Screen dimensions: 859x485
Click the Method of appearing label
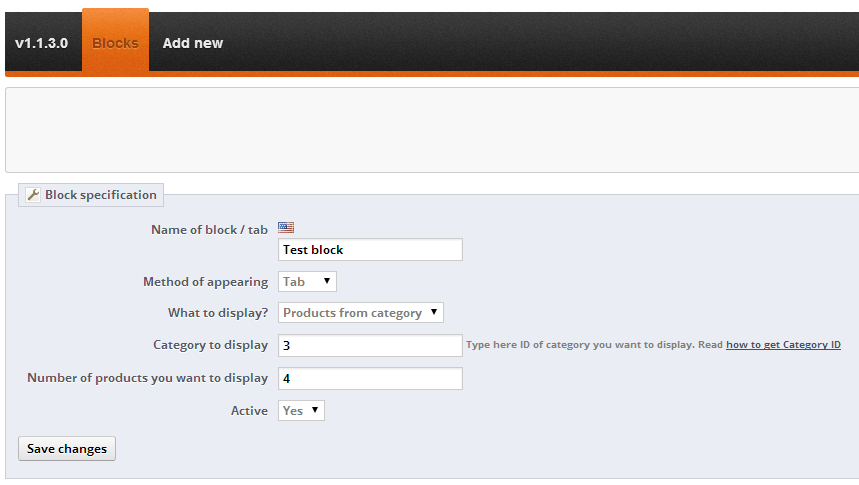click(205, 282)
